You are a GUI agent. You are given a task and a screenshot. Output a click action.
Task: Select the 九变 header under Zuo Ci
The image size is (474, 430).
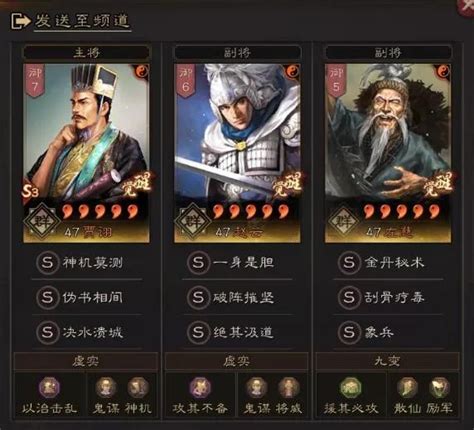387,361
